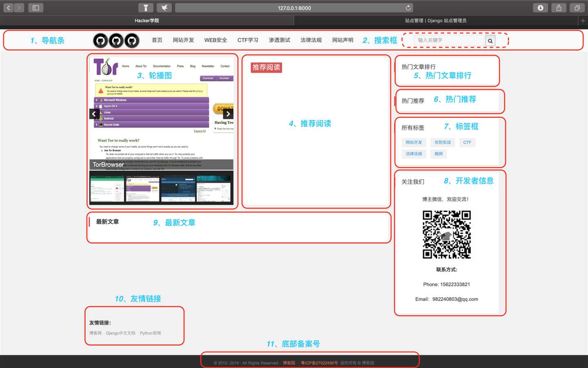Screen dimensions: 588x368
Task: Select the 网站开发 tag
Action: coord(414,142)
